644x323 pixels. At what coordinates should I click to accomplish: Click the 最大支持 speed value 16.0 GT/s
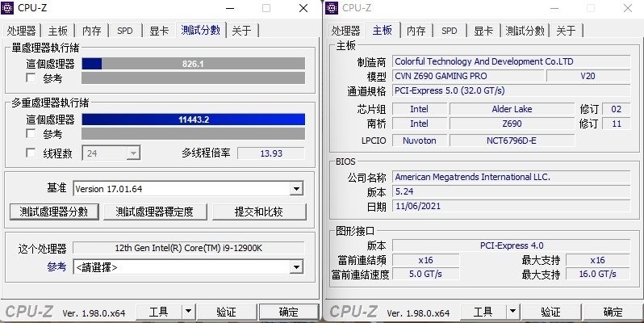pyautogui.click(x=597, y=274)
